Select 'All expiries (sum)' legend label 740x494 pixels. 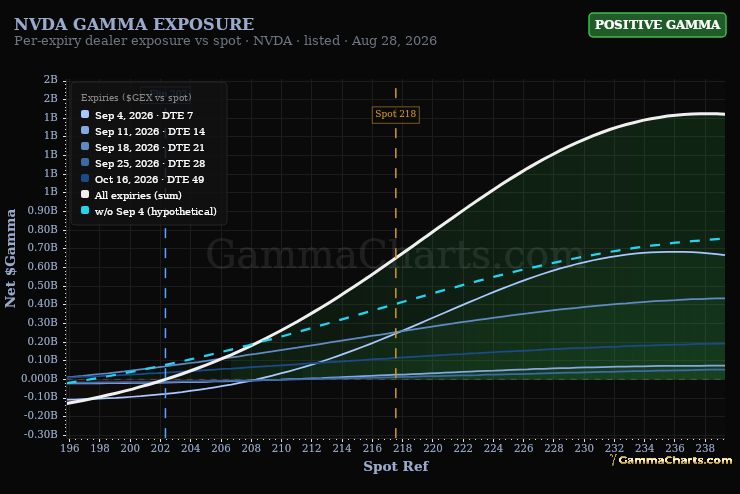[x=138, y=195]
